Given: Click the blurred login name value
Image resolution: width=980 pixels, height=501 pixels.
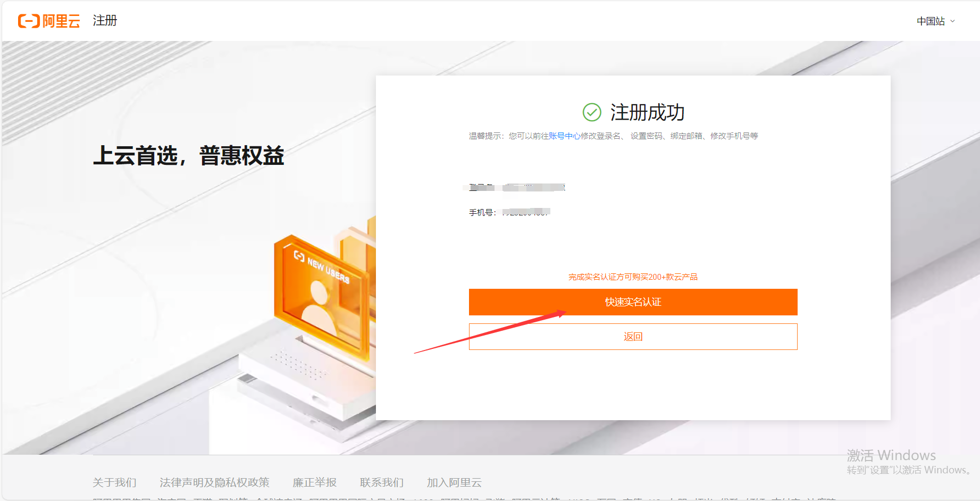Looking at the screenshot, I should [533, 187].
